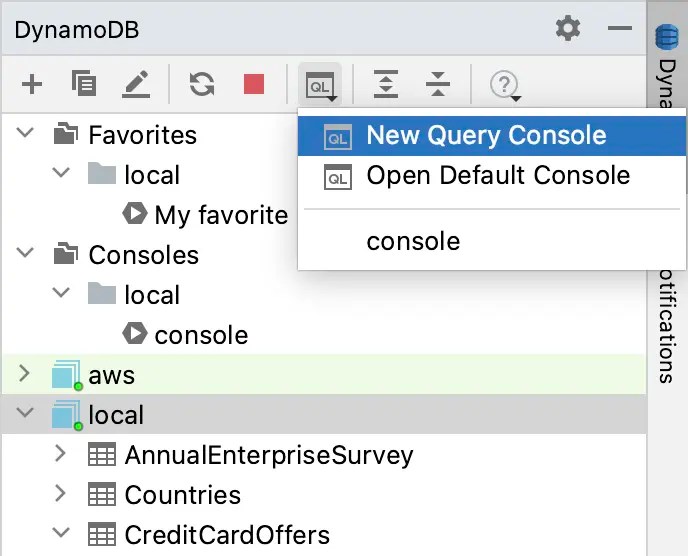Select CreditCardOffers table
The width and height of the screenshot is (688, 556).
227,535
